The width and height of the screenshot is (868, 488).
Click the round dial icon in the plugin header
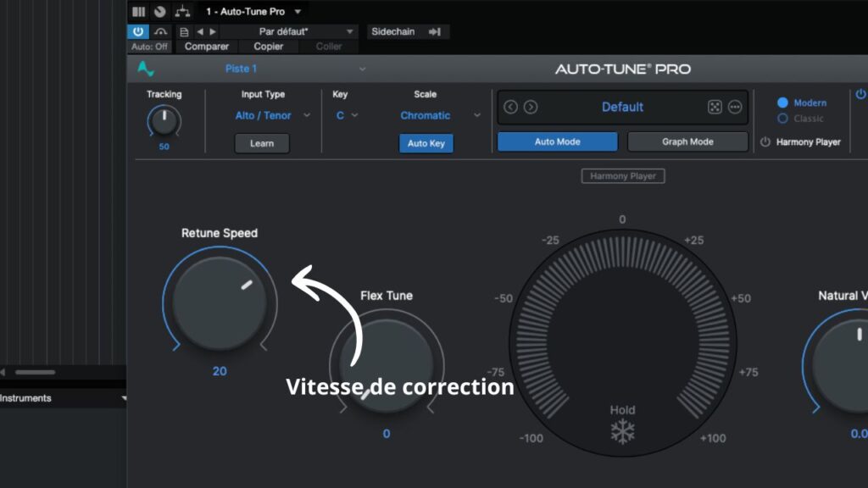click(x=160, y=11)
